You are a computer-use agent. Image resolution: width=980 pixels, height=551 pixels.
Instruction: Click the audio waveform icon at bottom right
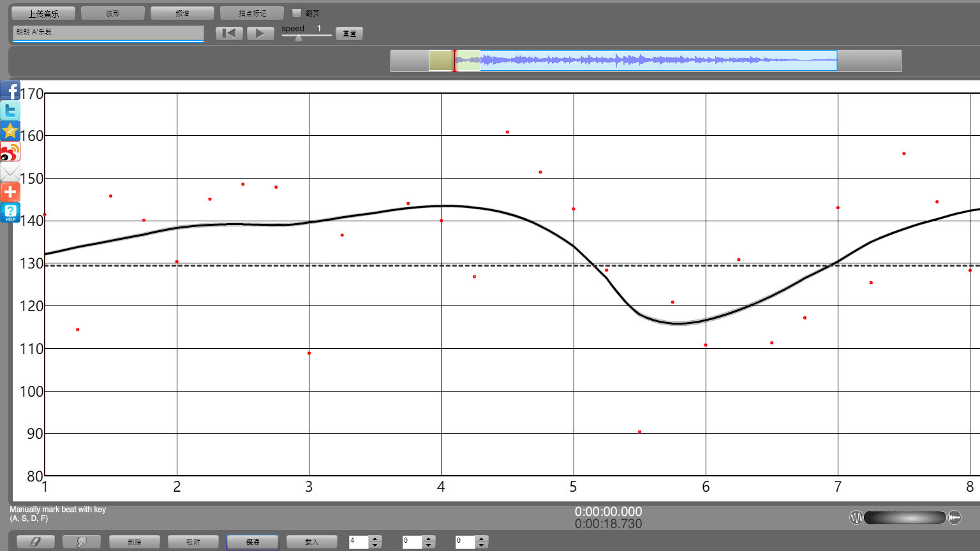(x=954, y=517)
